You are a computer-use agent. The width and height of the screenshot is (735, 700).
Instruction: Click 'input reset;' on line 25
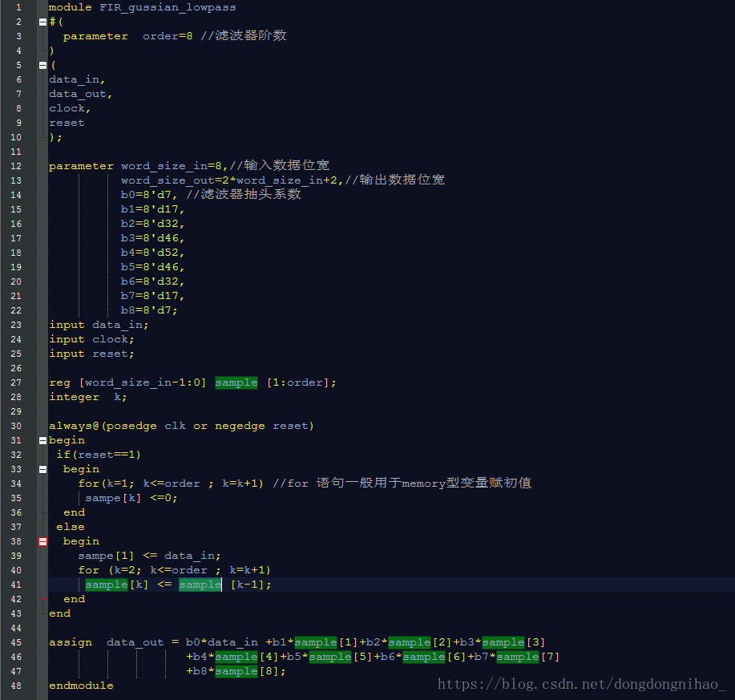coord(92,354)
